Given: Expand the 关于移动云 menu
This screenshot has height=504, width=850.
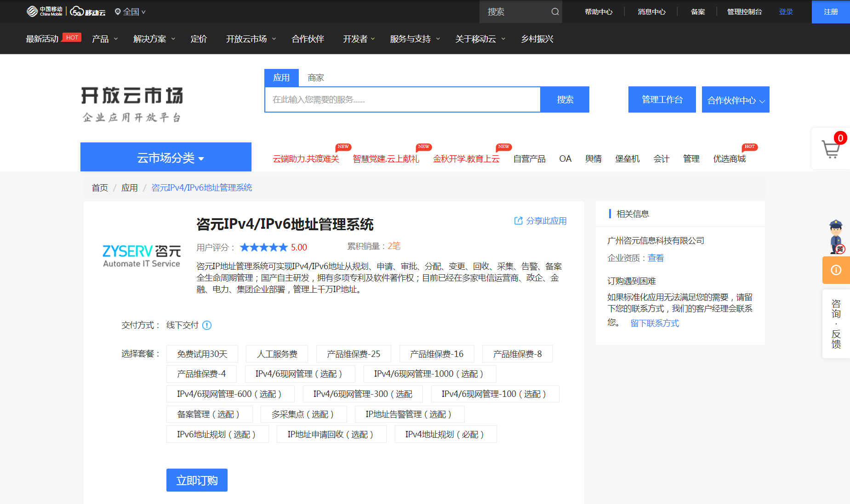Looking at the screenshot, I should (x=480, y=39).
